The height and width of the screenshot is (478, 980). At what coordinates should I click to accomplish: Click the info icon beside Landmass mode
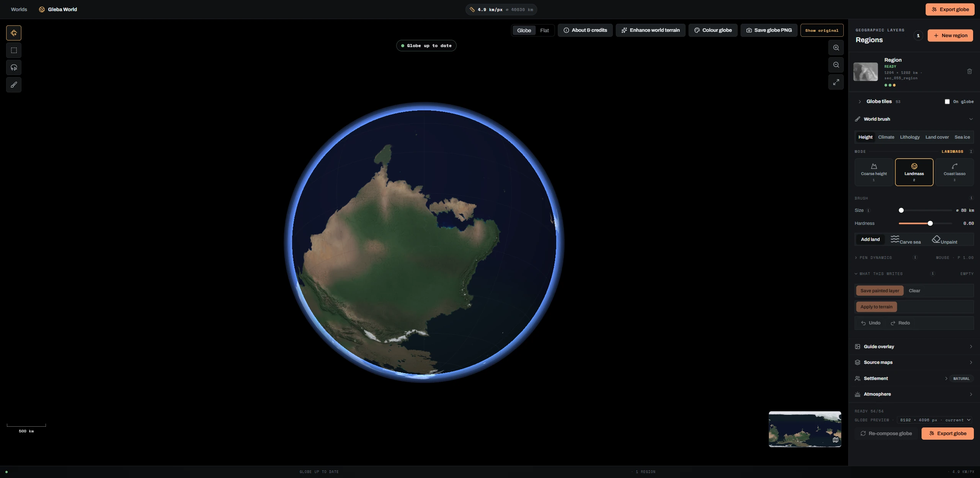pyautogui.click(x=971, y=151)
